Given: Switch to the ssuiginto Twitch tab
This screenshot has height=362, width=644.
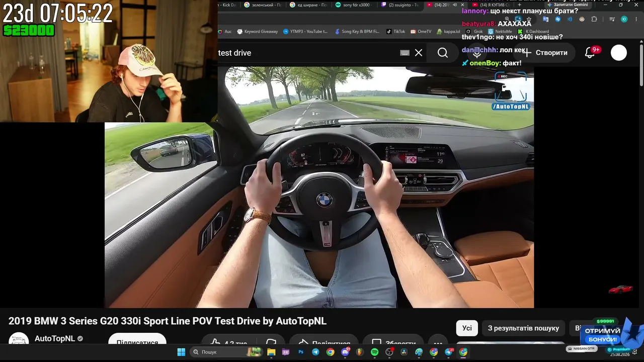Looking at the screenshot, I should point(400,5).
